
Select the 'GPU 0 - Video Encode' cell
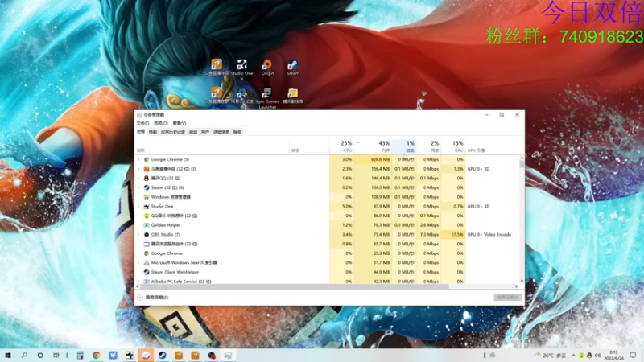tap(489, 234)
